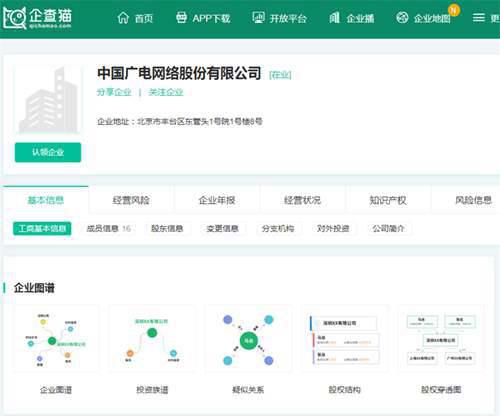Click the 企业图谱 section heading

(34, 288)
